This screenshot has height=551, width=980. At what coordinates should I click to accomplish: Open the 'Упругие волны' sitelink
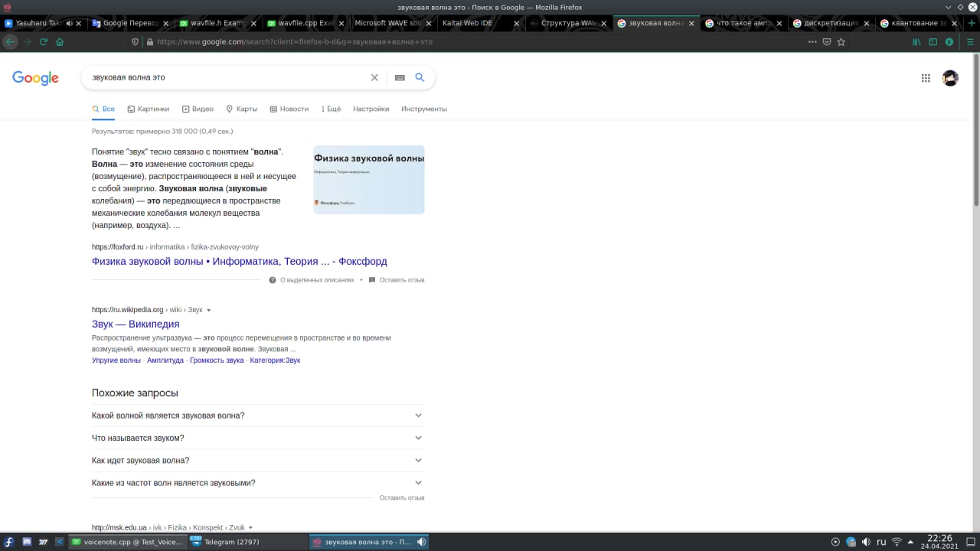pos(116,360)
